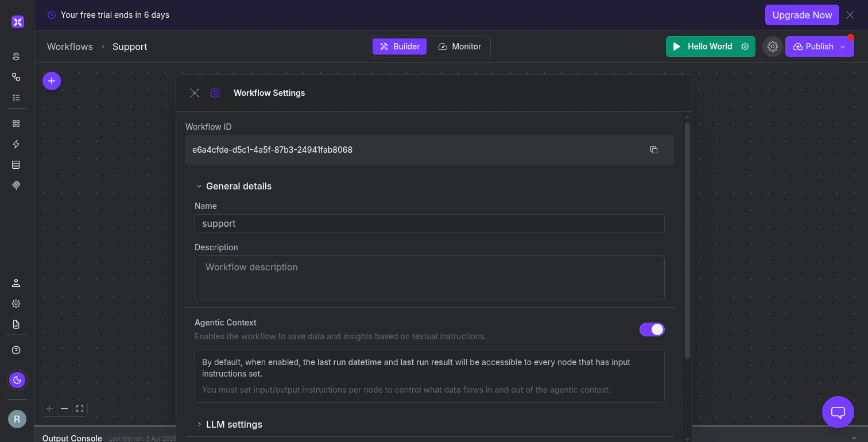Collapse the General details section

234,186
